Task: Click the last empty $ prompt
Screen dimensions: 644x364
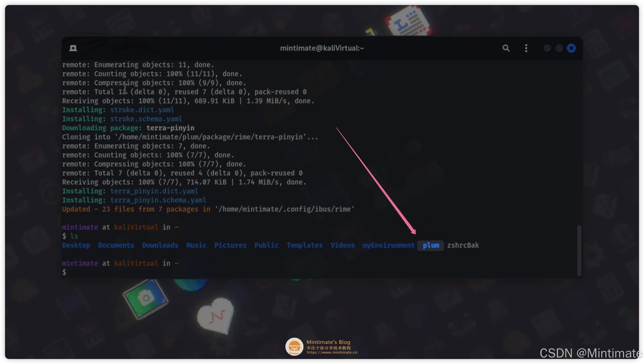Action: point(64,272)
